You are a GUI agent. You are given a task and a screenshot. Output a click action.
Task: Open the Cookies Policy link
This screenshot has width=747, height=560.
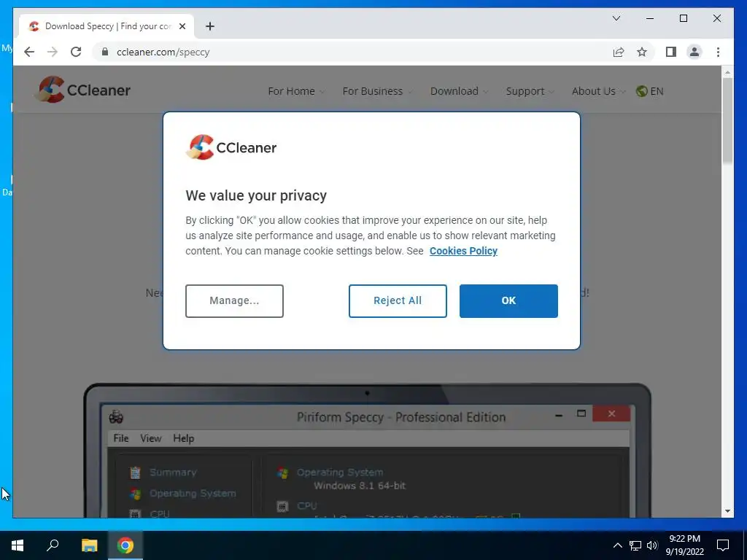point(463,251)
